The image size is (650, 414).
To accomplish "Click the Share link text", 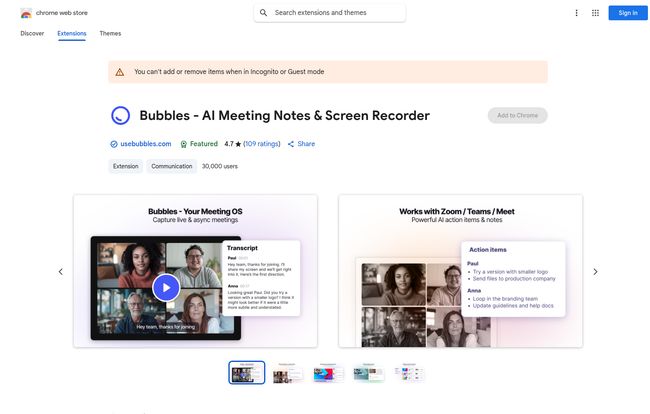I will [x=306, y=144].
